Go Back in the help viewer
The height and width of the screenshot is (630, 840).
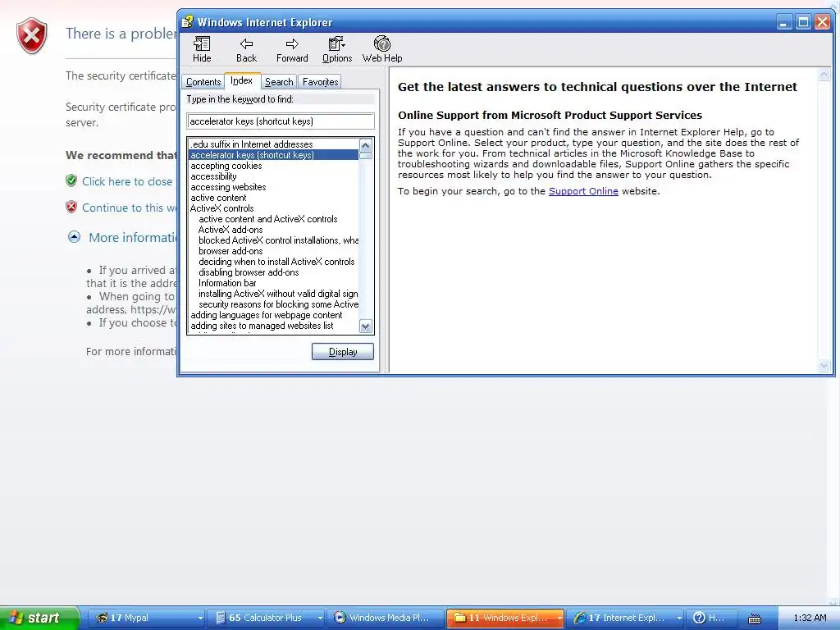[246, 49]
